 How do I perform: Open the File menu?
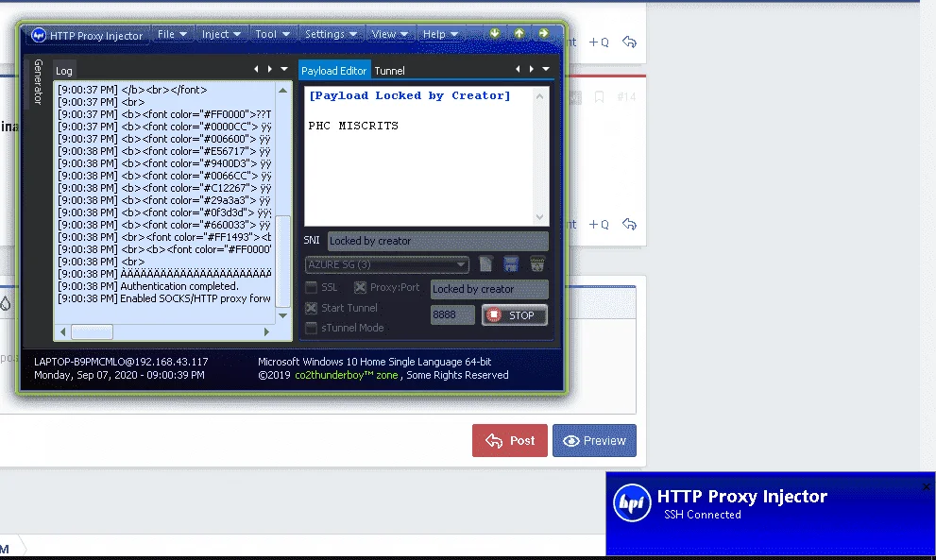pyautogui.click(x=172, y=34)
